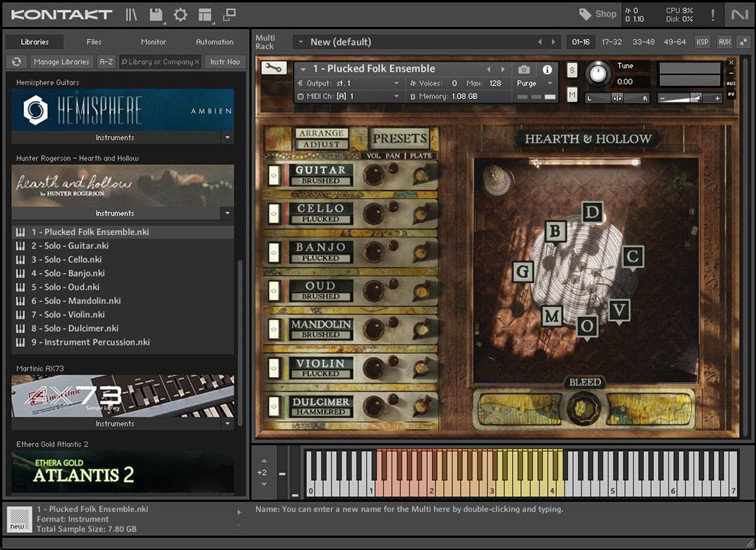Select 4 - Solo - Banjo.nki file
The image size is (756, 550).
pos(67,273)
